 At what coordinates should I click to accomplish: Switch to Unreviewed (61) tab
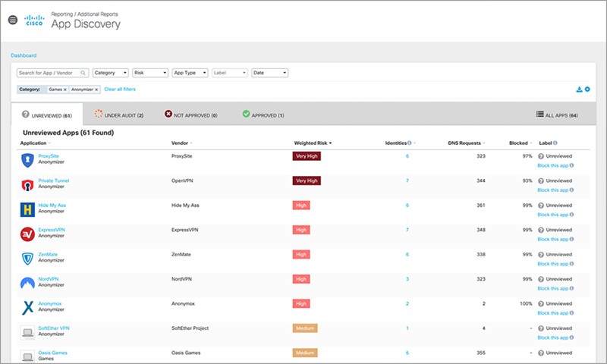click(47, 115)
